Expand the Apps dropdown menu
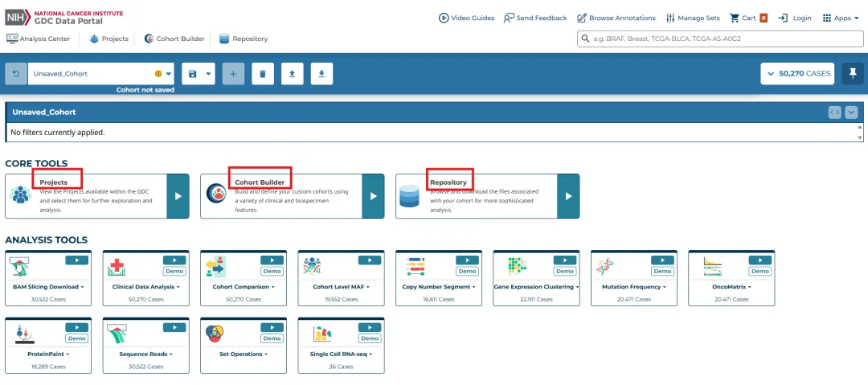The image size is (868, 385). [841, 18]
